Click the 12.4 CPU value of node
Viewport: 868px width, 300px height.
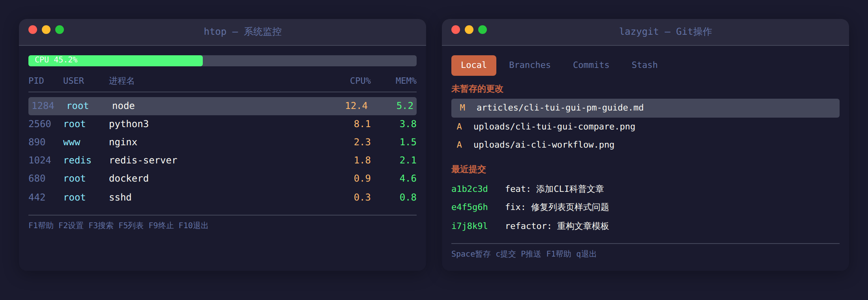tap(356, 106)
